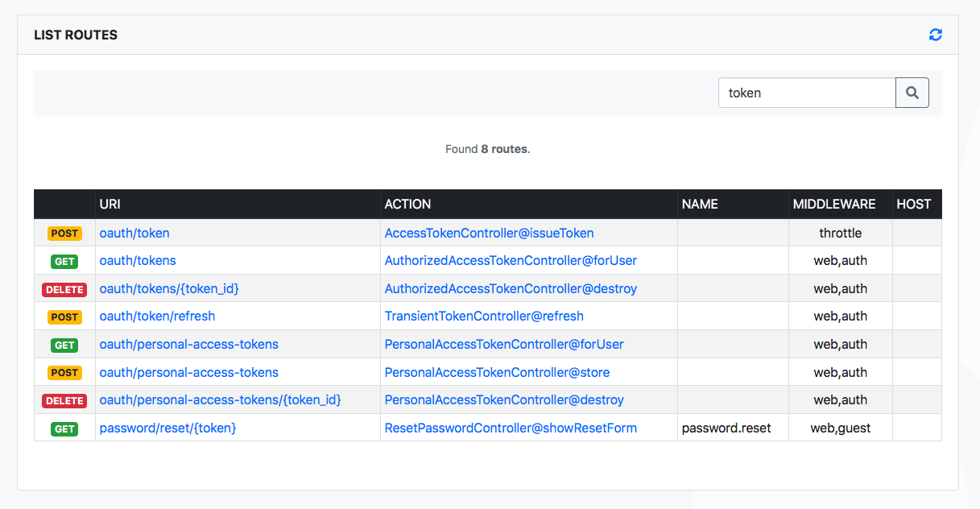Click the oauth/tokens/{token_id} URI link
Image resolution: width=980 pixels, height=509 pixels.
pos(169,288)
